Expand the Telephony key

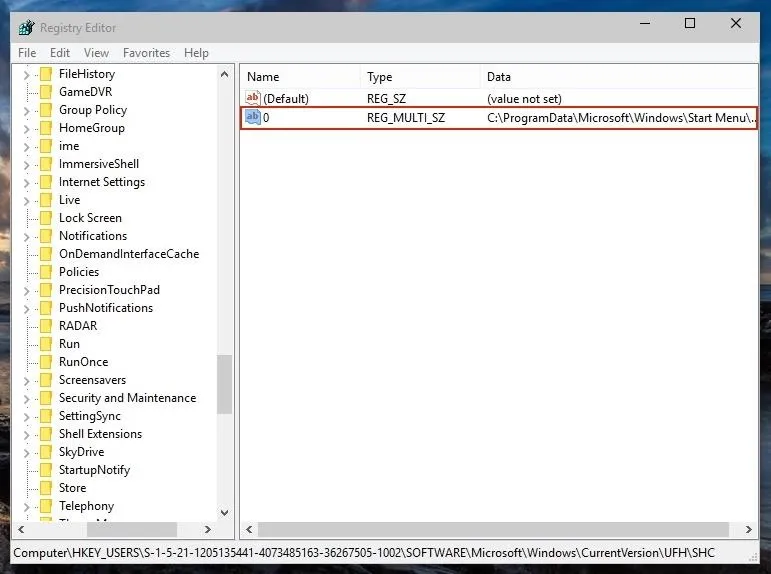(27, 507)
